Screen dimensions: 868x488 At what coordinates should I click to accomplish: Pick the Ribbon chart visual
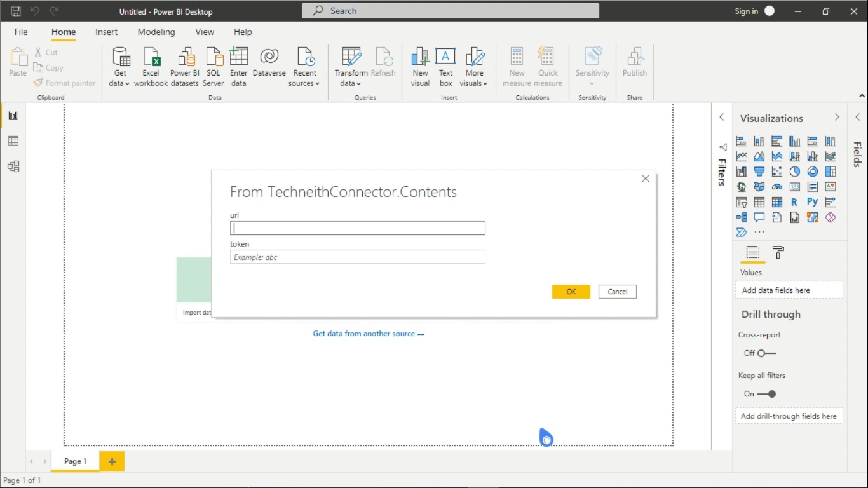pos(831,156)
